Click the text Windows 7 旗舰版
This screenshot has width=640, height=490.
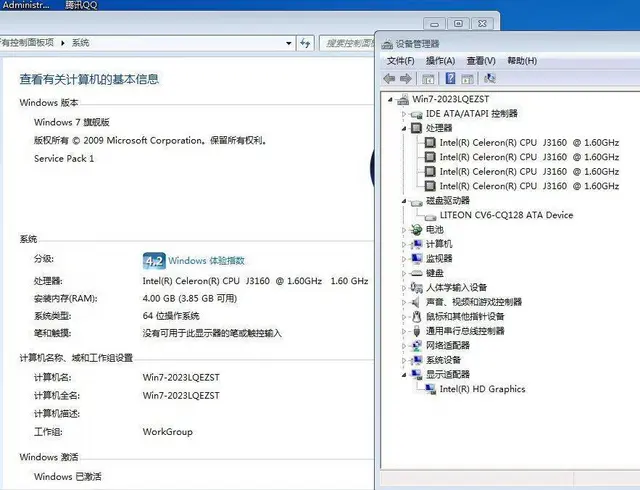click(x=72, y=122)
